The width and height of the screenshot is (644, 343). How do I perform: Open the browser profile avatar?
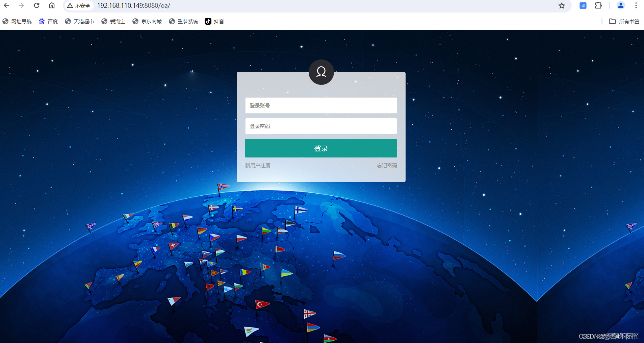click(x=621, y=5)
